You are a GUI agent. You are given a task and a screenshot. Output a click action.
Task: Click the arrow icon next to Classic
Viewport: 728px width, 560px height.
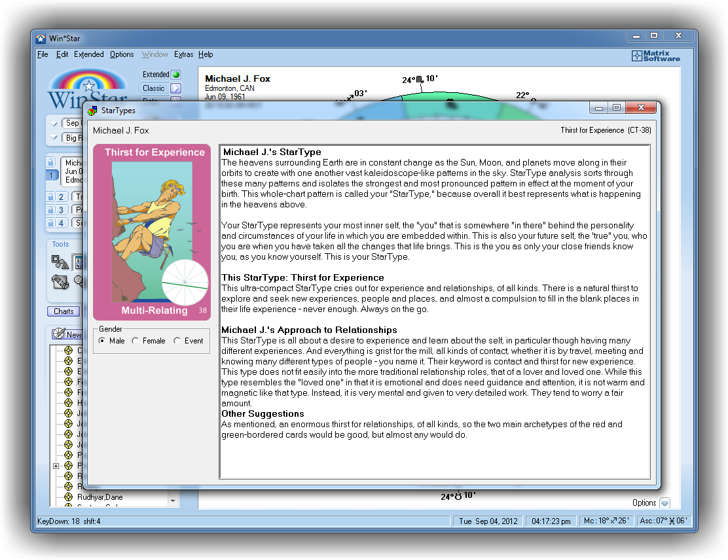175,88
